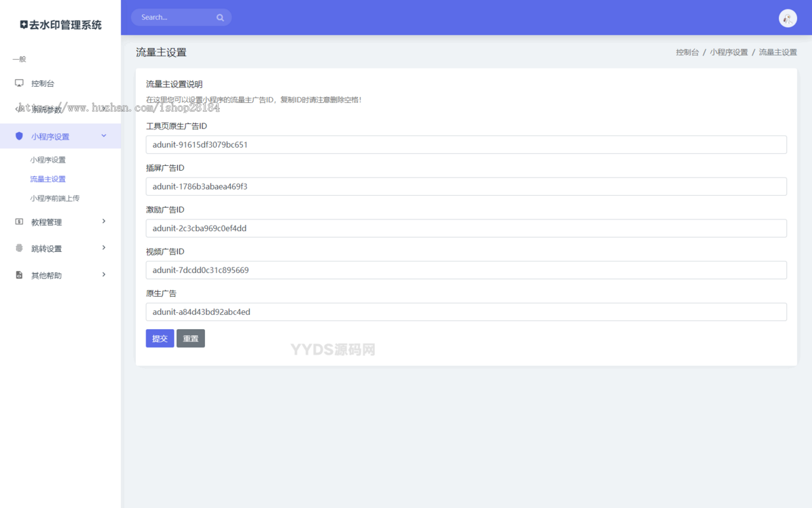This screenshot has width=812, height=508.
Task: Click the search magnifier icon
Action: point(220,17)
